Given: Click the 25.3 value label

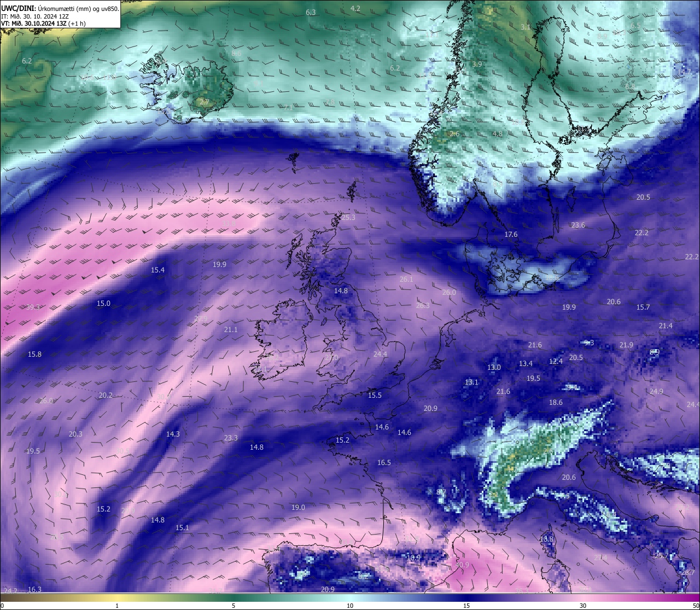Looking at the screenshot, I should tap(348, 217).
